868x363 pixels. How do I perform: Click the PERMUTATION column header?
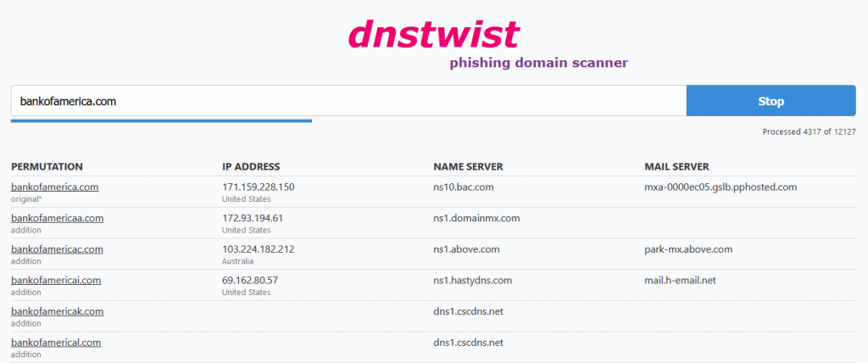point(47,166)
